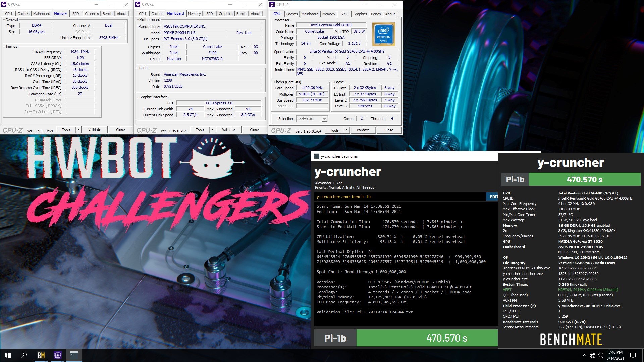Click LPCIO NCT6798D-R value
644x362 pixels.
[212, 59]
